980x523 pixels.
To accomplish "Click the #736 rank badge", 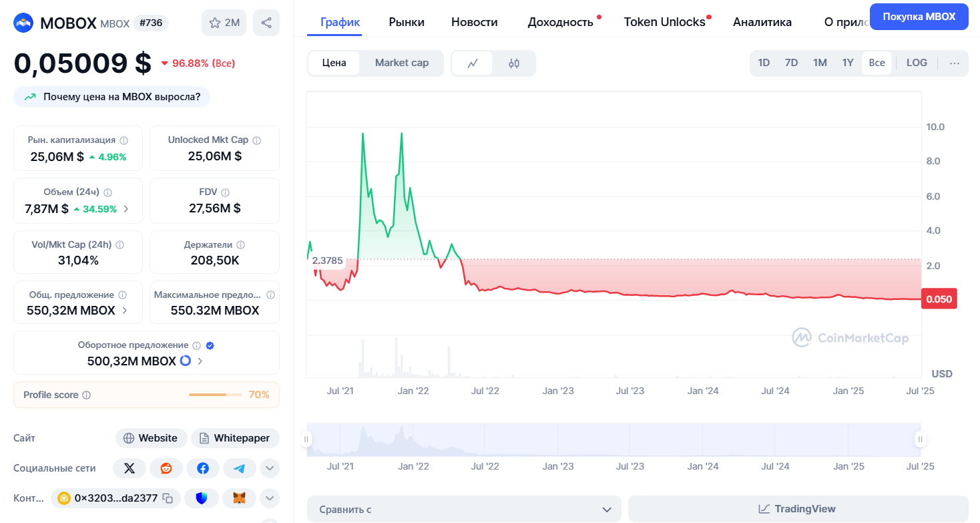I will point(152,23).
